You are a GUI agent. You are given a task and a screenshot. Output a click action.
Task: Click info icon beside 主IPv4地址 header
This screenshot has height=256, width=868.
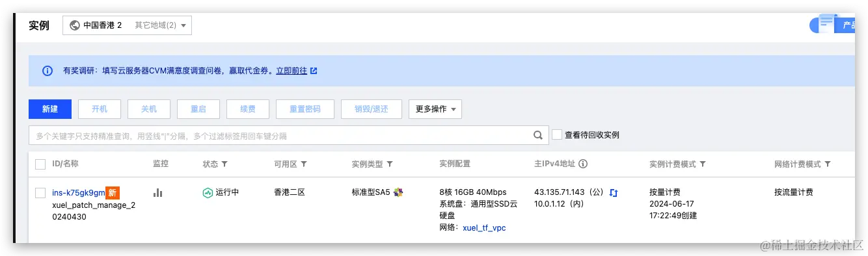[583, 164]
